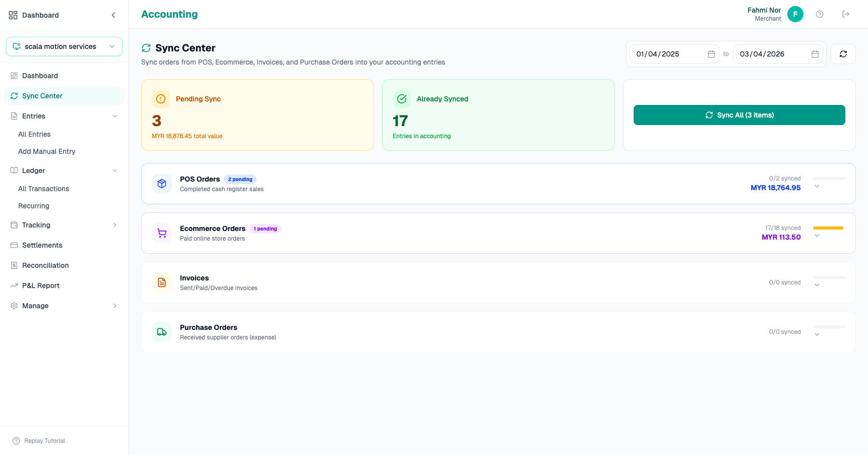This screenshot has width=868, height=455.
Task: Click the Sync All (3 items) button
Action: click(739, 115)
